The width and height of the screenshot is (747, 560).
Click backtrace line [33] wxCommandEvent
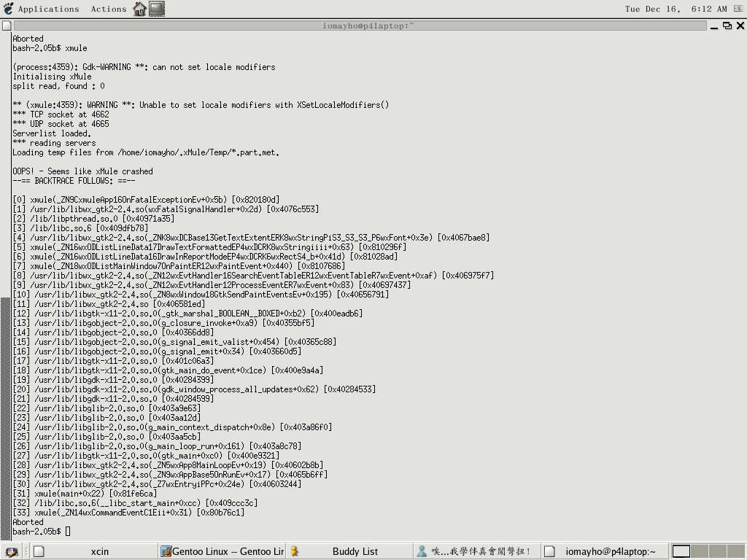[x=128, y=513]
